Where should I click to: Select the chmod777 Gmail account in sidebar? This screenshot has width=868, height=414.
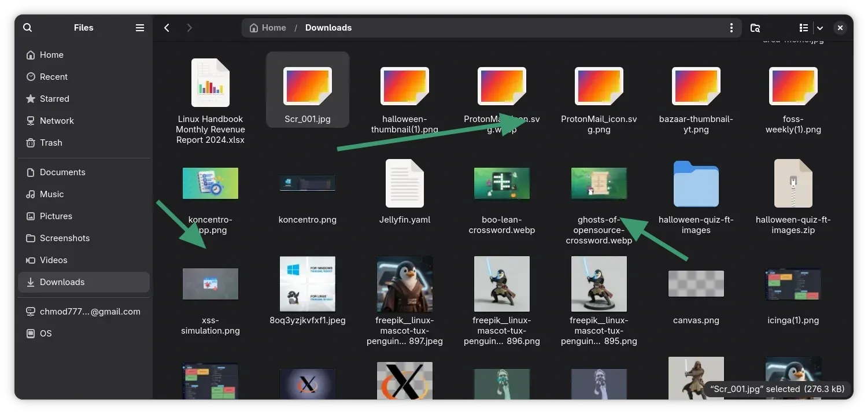tap(90, 311)
